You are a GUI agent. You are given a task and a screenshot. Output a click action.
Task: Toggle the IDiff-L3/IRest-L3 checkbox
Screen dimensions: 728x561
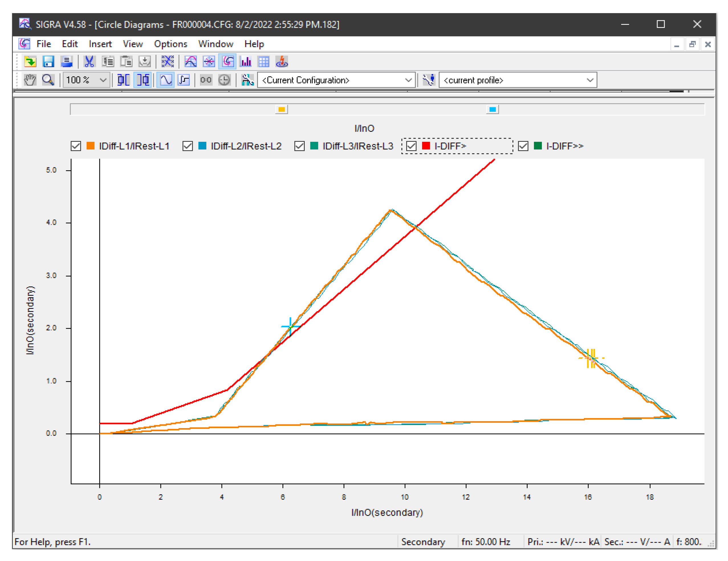click(299, 146)
